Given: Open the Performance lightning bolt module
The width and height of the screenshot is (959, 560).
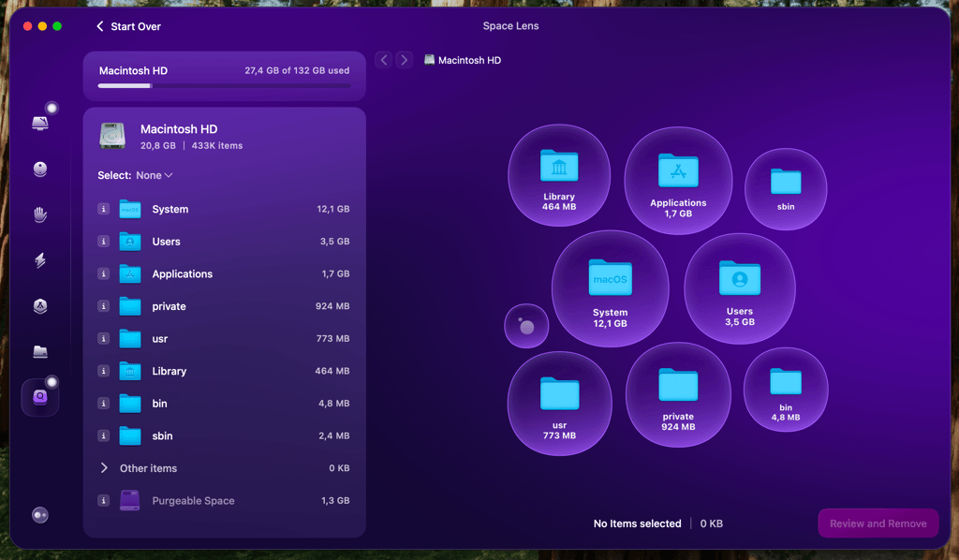Looking at the screenshot, I should tap(40, 260).
